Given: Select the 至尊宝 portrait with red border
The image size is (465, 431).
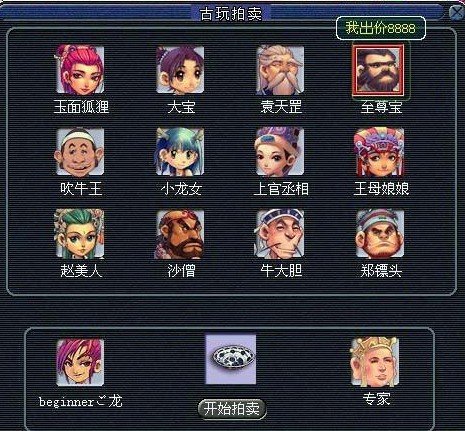Looking at the screenshot, I should 378,69.
